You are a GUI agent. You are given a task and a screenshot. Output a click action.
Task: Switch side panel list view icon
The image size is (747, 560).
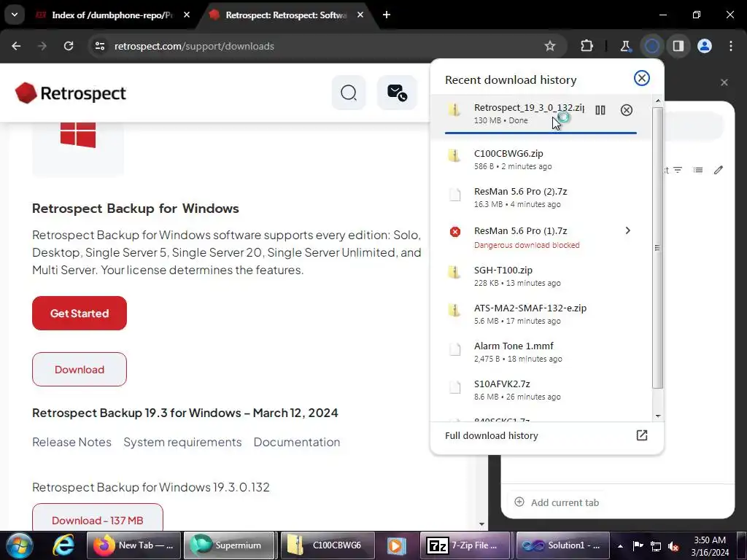coord(698,170)
